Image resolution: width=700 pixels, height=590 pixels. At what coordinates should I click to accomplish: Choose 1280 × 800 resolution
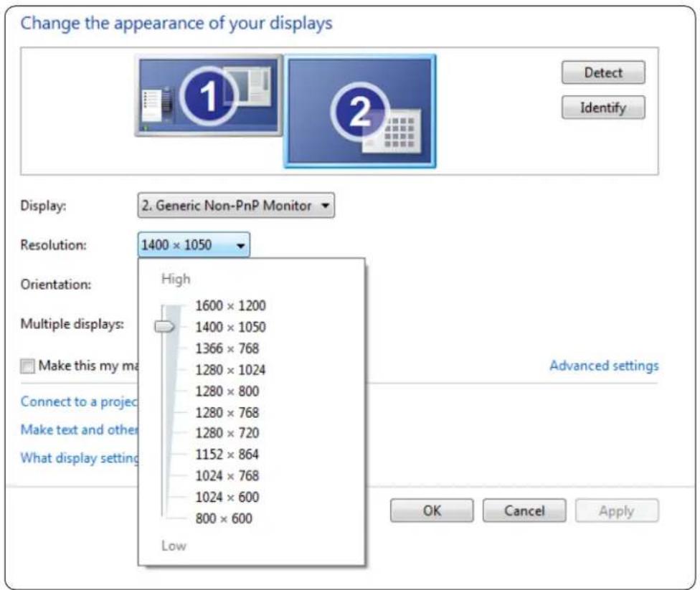coord(227,391)
